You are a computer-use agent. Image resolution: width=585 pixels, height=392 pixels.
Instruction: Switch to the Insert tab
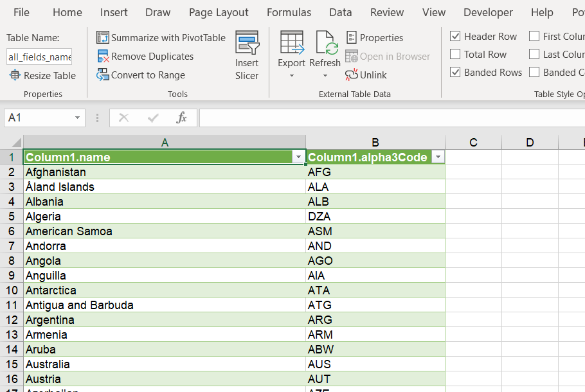click(x=114, y=12)
